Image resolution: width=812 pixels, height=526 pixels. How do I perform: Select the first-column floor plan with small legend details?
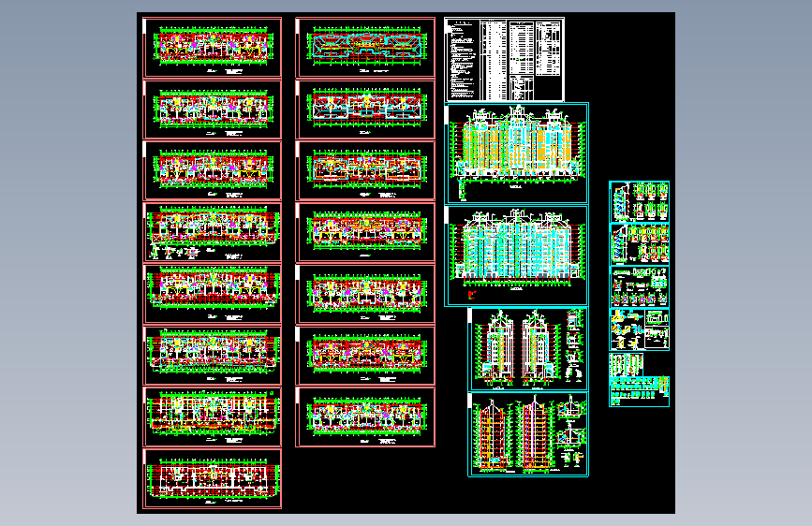tap(213, 232)
